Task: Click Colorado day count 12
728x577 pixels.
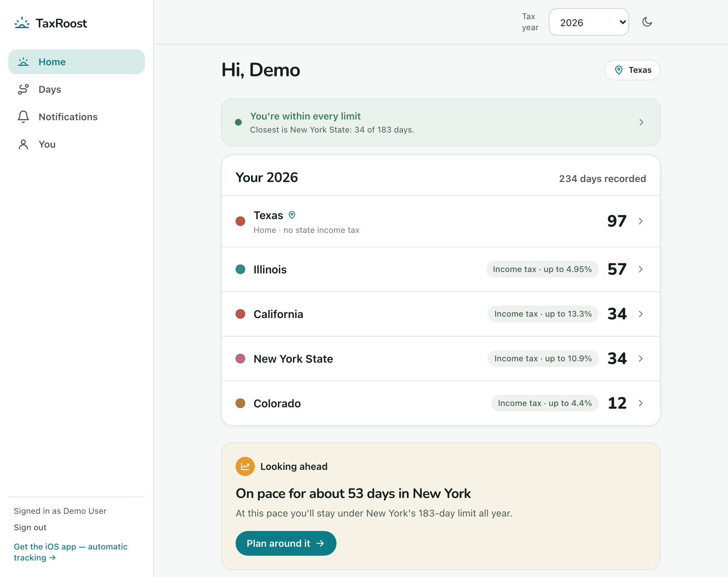Action: 617,403
